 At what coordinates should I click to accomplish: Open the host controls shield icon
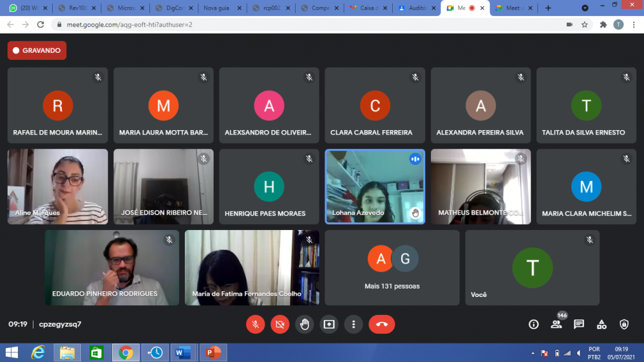pyautogui.click(x=624, y=325)
